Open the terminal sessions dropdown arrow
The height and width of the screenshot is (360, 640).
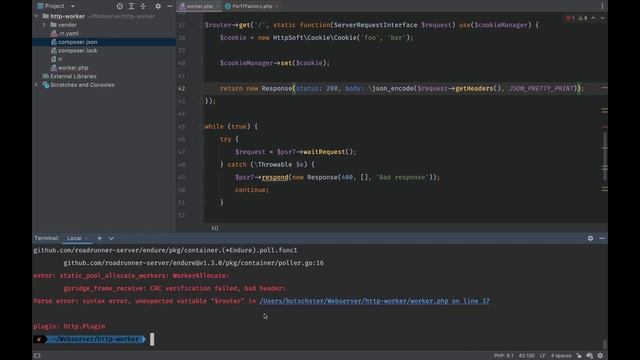click(x=111, y=238)
